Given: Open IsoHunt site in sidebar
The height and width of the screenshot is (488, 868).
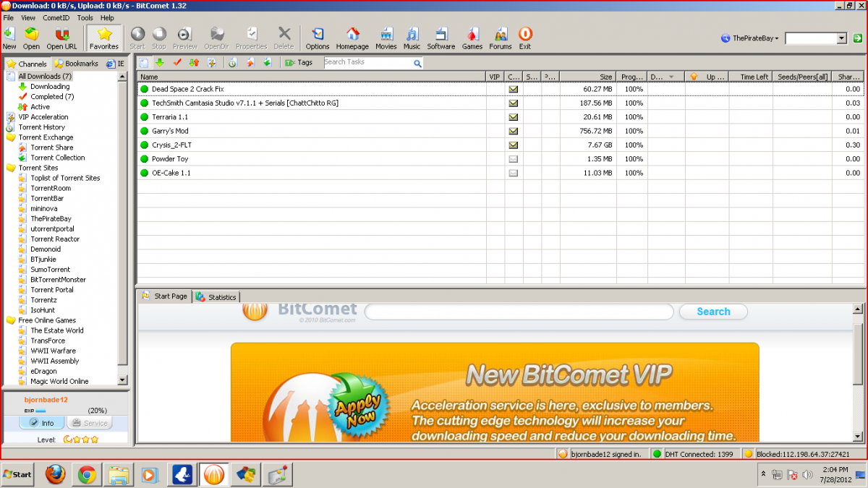Looking at the screenshot, I should click(43, 310).
